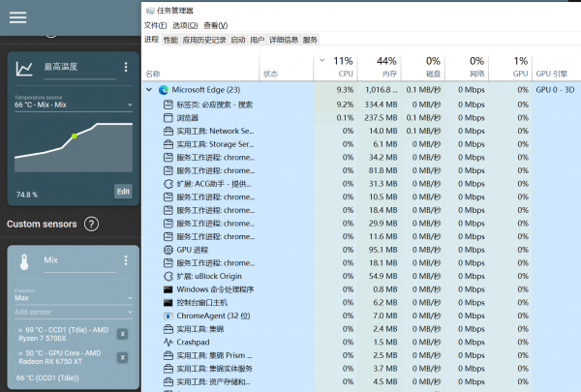
Task: Open the 文件(F) menu in Task Manager
Action: [155, 25]
